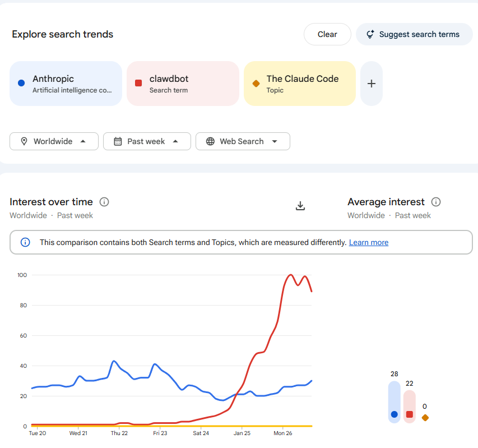
Task: Click the 'Topic' subtitle under The Claude Code
Action: click(275, 90)
